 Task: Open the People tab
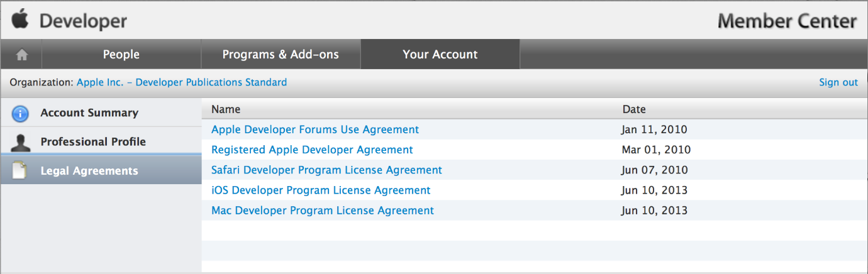(121, 55)
